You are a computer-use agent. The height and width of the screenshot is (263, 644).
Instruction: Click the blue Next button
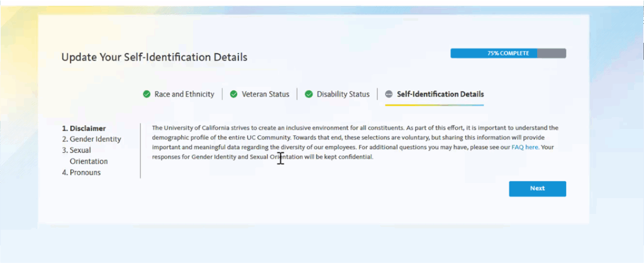click(x=537, y=189)
